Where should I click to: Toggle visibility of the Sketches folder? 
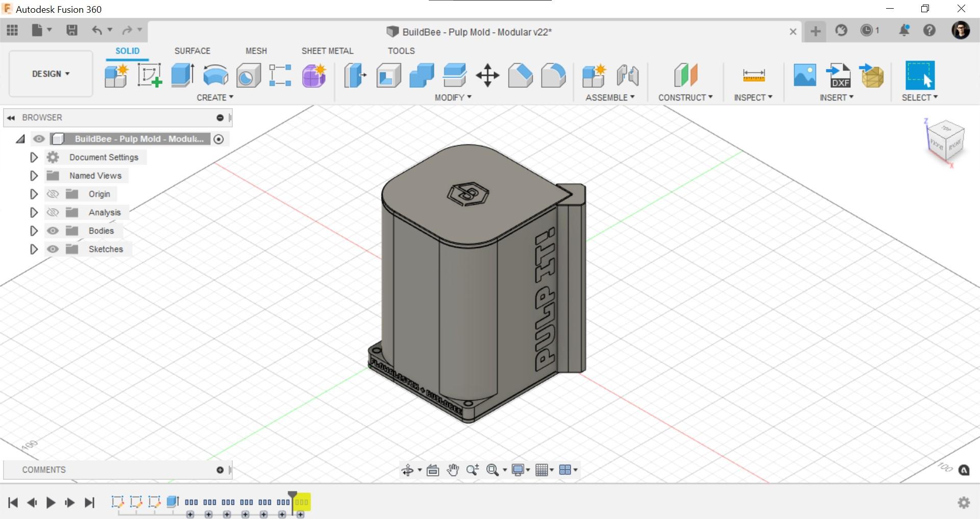(53, 249)
